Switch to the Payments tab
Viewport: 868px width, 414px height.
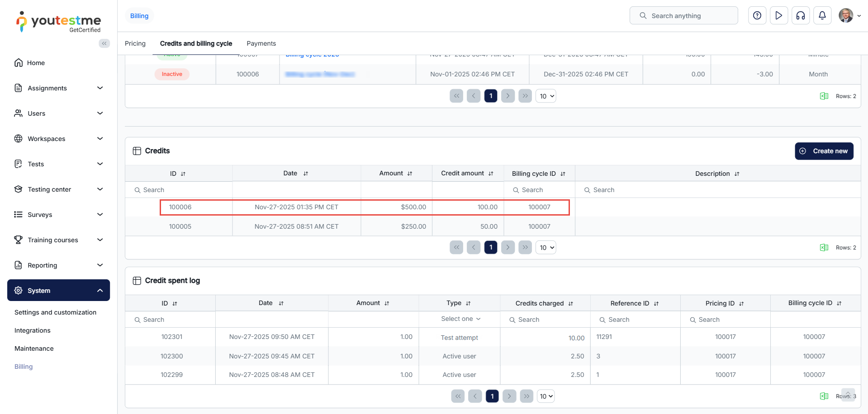pyautogui.click(x=261, y=43)
